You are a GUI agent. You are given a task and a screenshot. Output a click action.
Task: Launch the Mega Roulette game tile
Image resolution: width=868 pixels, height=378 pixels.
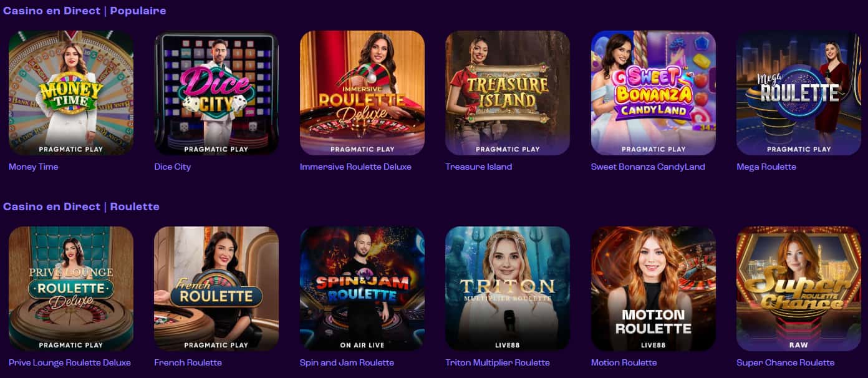point(799,93)
